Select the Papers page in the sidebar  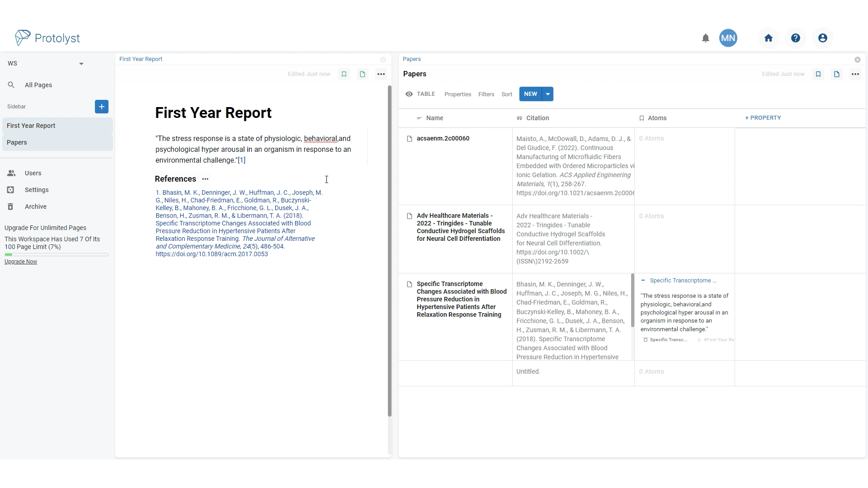tap(17, 142)
